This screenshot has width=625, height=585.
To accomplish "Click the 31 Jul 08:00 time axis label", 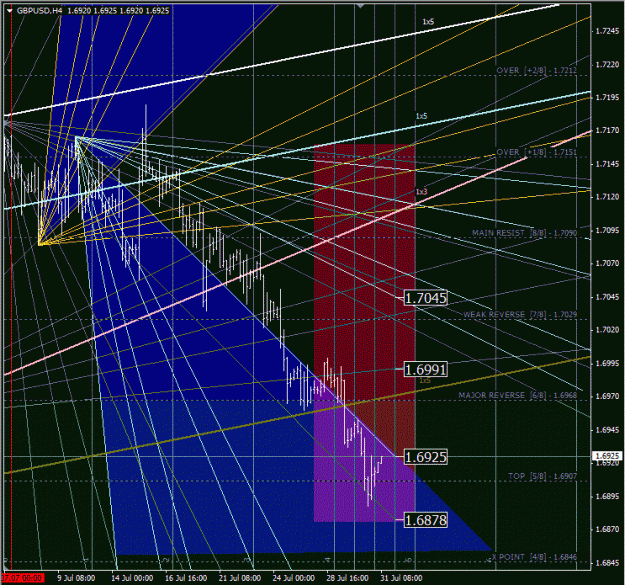I will pyautogui.click(x=401, y=578).
